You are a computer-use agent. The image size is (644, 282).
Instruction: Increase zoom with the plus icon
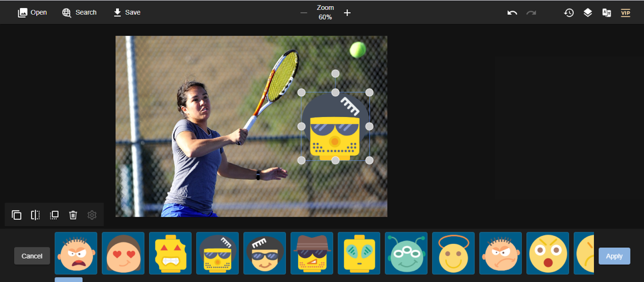(347, 13)
